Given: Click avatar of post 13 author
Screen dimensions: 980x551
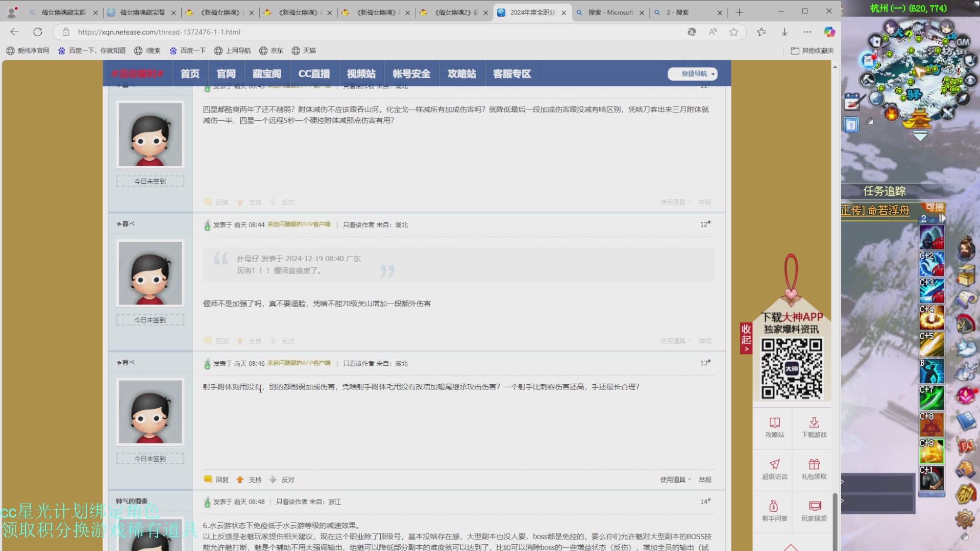Looking at the screenshot, I should click(150, 412).
